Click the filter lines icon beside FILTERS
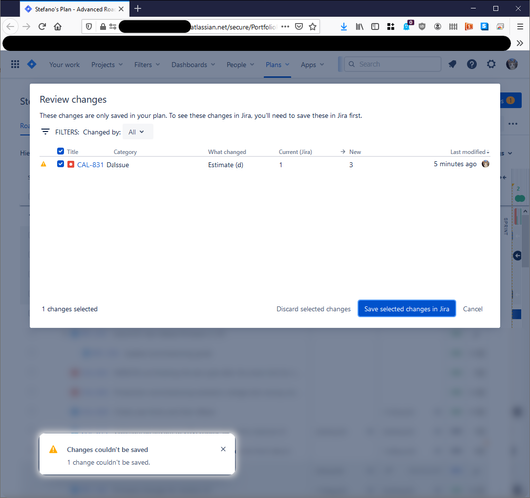The image size is (530, 498). click(45, 132)
